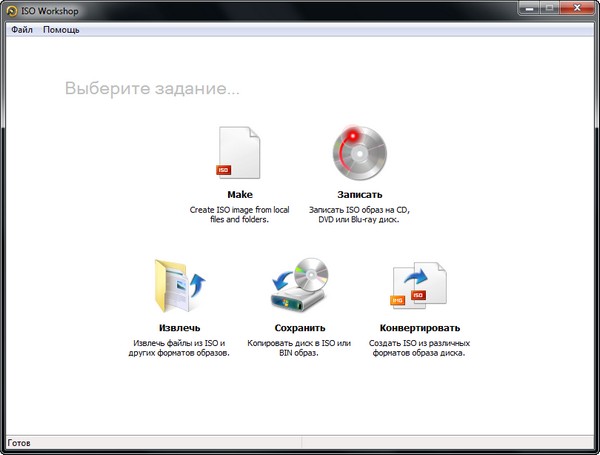Screen dimensions: 600x455
Task: Choose the Сохранить disc backup icon
Action: click(300, 285)
